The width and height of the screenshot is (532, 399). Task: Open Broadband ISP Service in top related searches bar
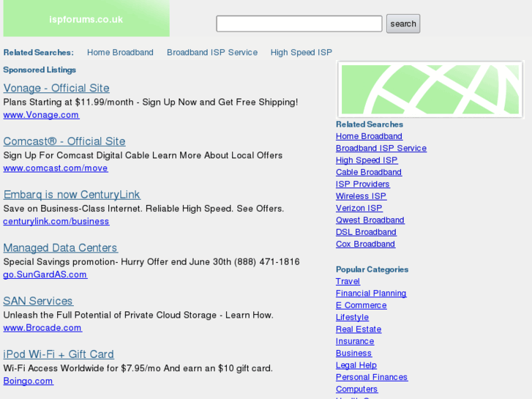tap(212, 52)
